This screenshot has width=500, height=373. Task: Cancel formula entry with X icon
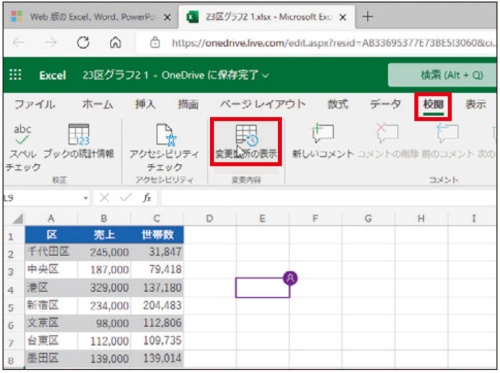[104, 198]
